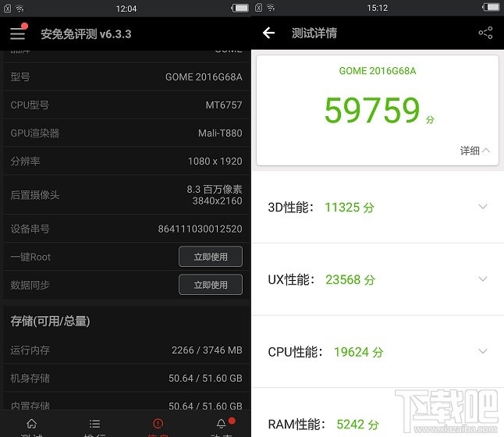Screen dimensions: 504x437
Task: Open the notifications bell icon in bottom bar
Action: click(x=221, y=424)
